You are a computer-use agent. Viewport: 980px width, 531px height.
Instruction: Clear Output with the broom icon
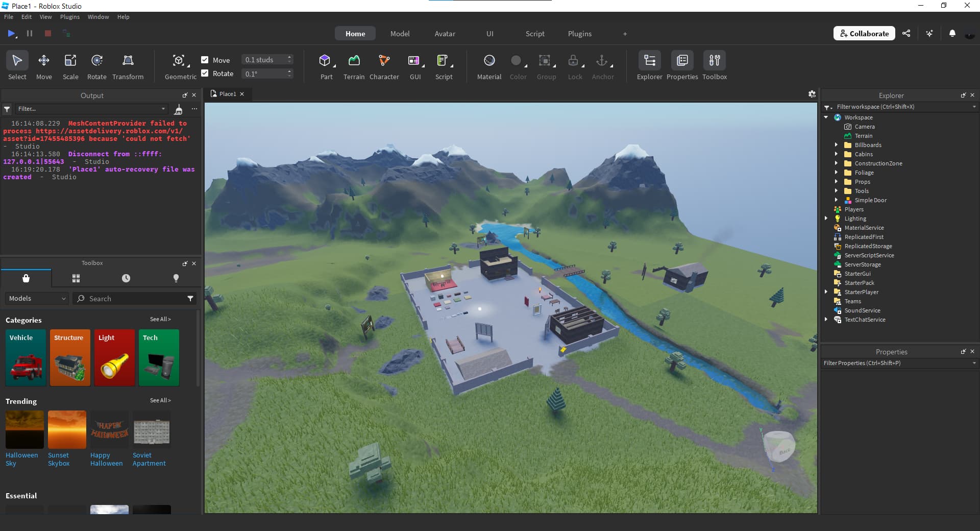coord(178,109)
